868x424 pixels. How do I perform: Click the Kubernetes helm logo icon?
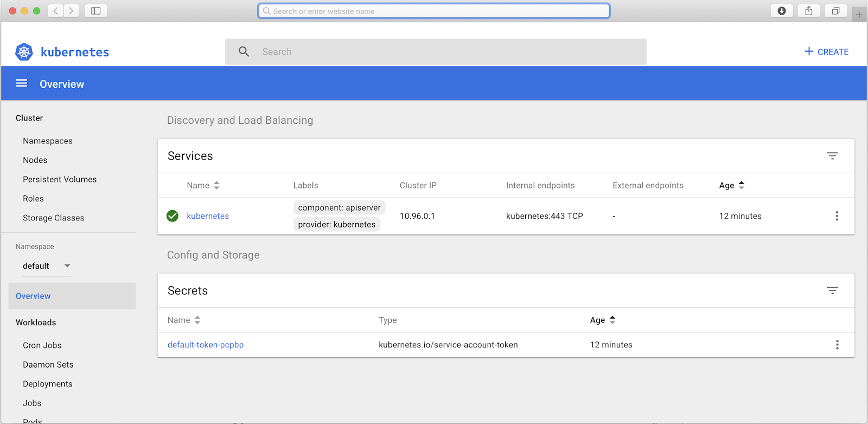24,52
